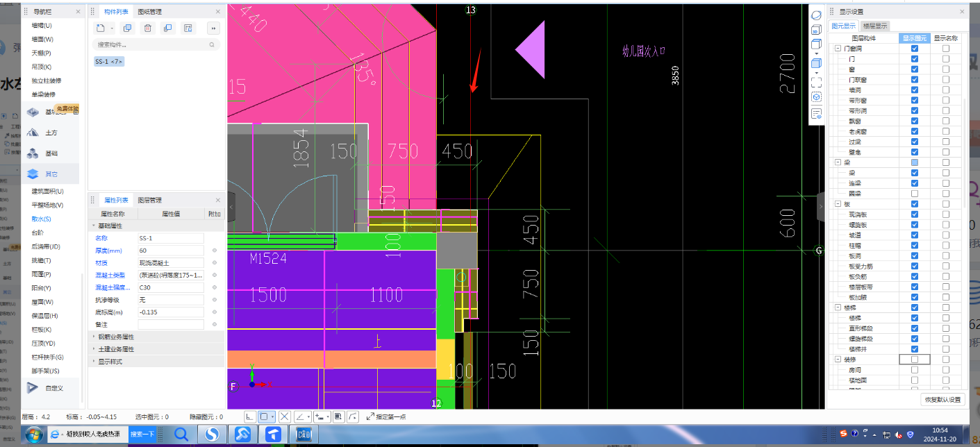
Task: Select the 图元显示 tab
Action: coord(843,26)
